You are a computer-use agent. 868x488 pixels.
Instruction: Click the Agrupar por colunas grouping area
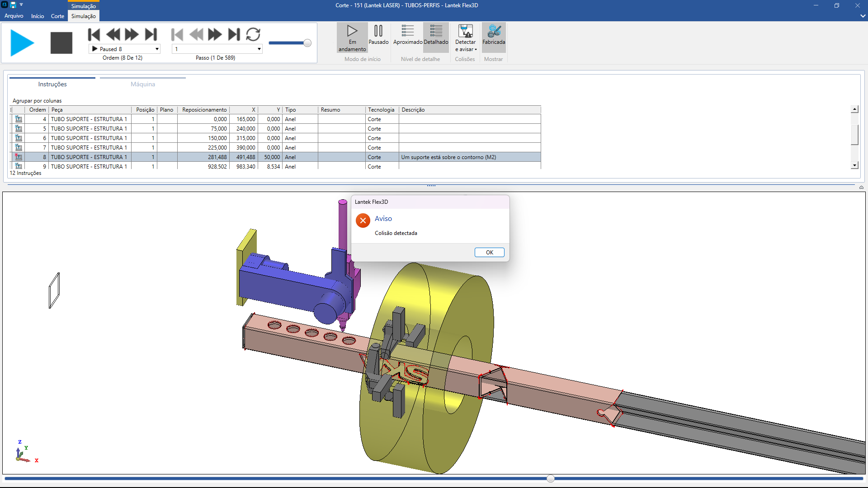pos(37,101)
